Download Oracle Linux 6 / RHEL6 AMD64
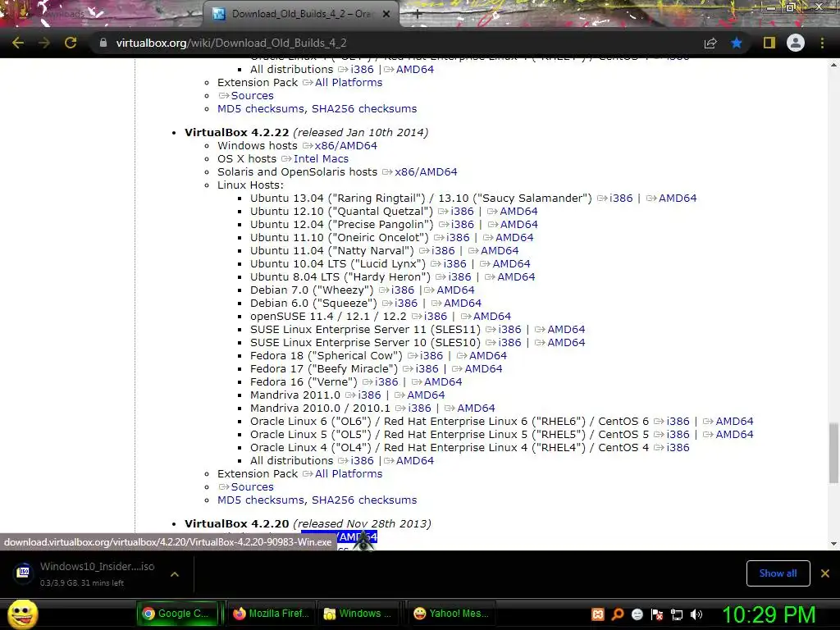Image resolution: width=840 pixels, height=630 pixels. click(734, 422)
